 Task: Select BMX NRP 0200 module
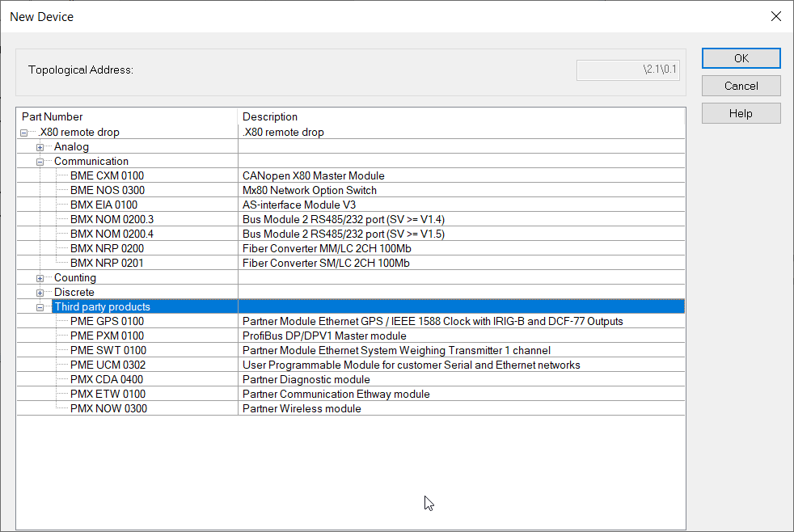[x=107, y=248]
